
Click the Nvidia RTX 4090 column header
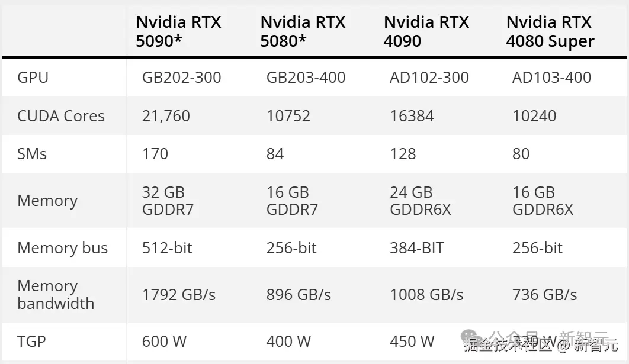[426, 31]
